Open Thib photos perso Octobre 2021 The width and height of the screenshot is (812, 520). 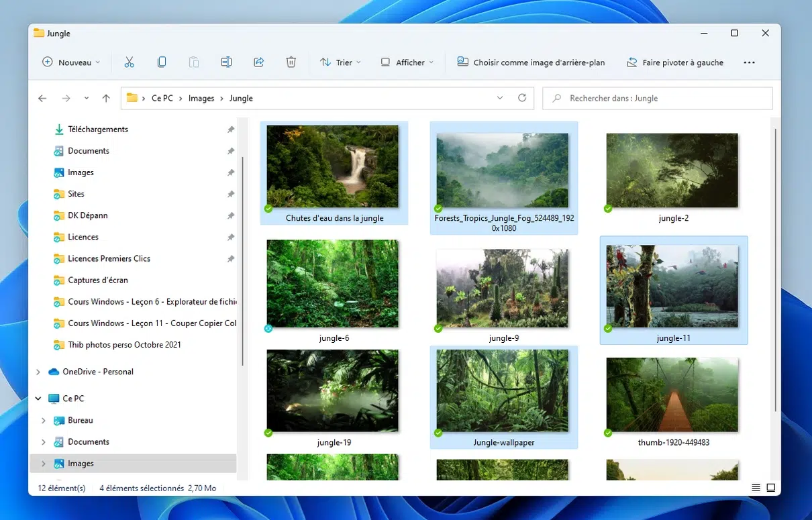point(124,345)
